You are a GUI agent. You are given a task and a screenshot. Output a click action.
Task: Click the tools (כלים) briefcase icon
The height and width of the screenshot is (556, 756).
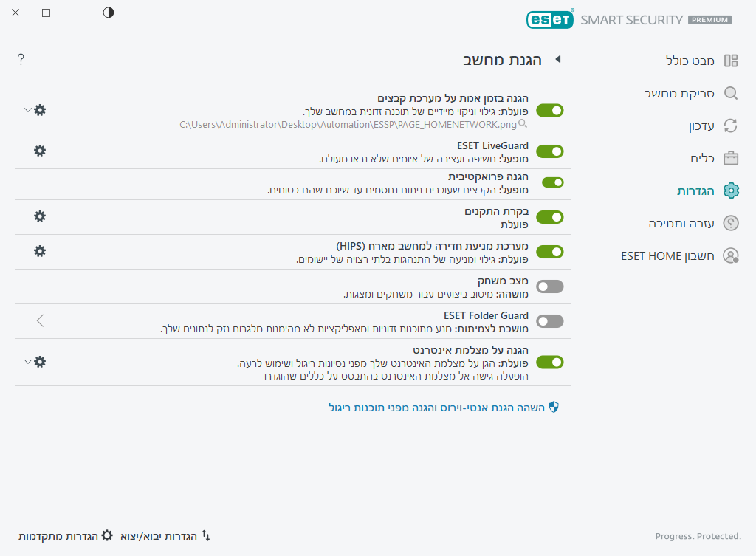pyautogui.click(x=730, y=158)
